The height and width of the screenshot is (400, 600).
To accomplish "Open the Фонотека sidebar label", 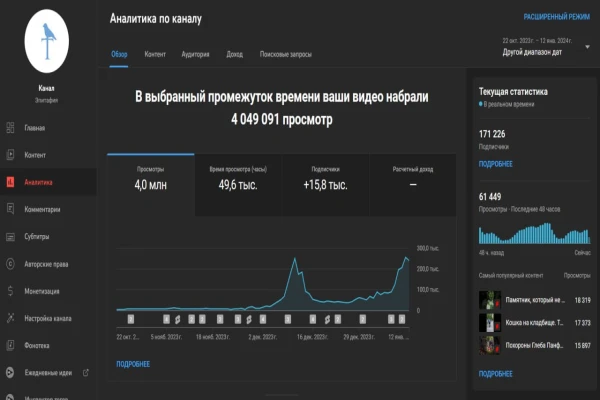I will pos(37,346).
